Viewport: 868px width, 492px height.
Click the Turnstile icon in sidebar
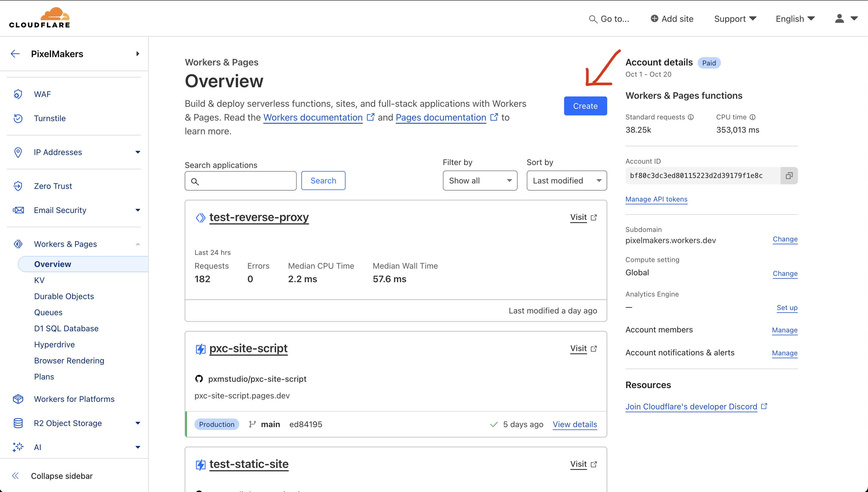click(x=18, y=118)
